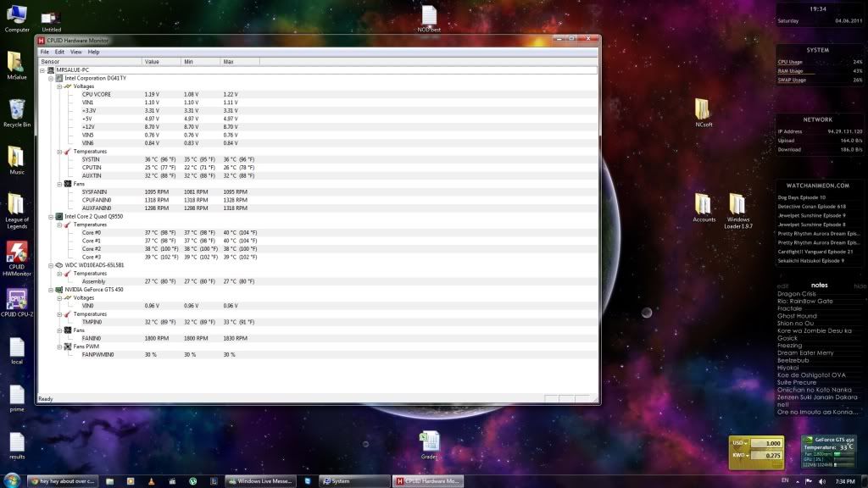
Task: Select the Intel Corporation DG41TY motherboard icon
Action: 59,79
